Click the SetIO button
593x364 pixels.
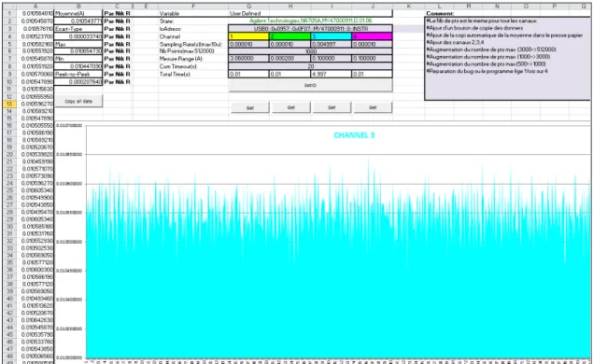(310, 85)
